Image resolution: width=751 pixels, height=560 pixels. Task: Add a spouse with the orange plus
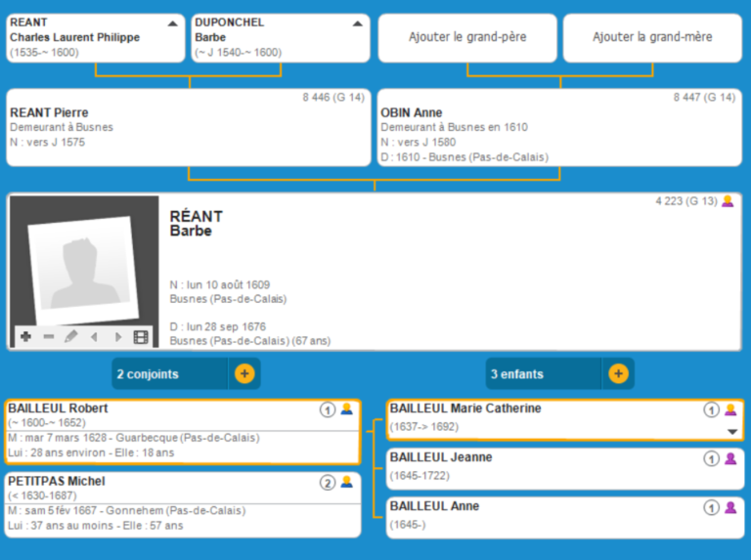243,373
